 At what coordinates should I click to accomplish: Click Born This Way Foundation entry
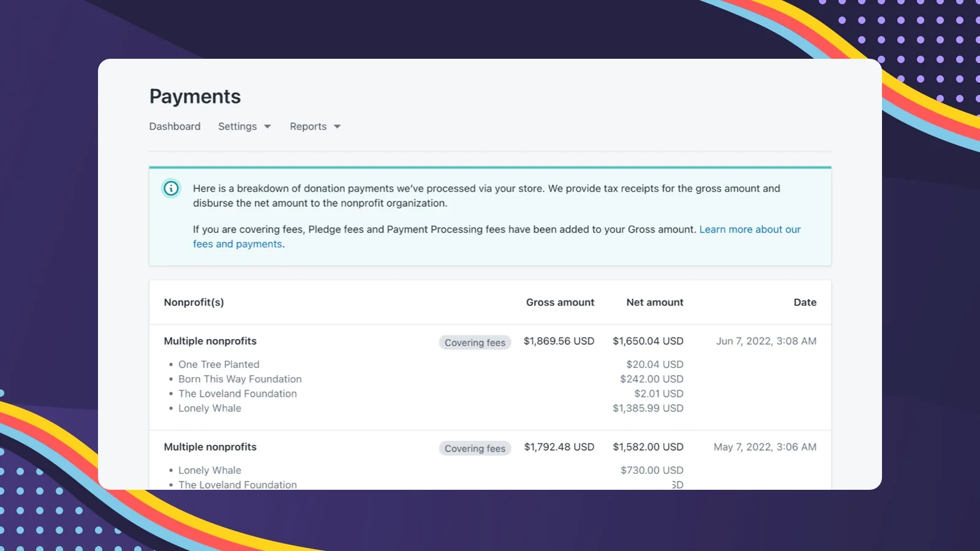coord(240,379)
